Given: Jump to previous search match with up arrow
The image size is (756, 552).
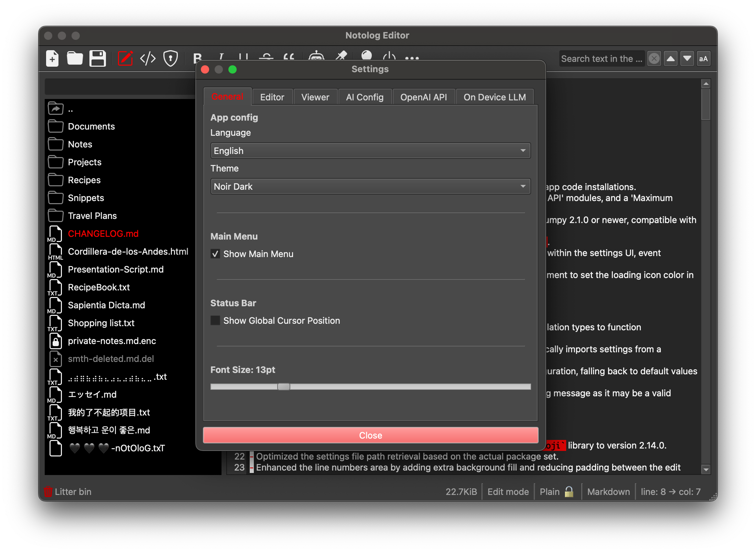Looking at the screenshot, I should coord(671,59).
